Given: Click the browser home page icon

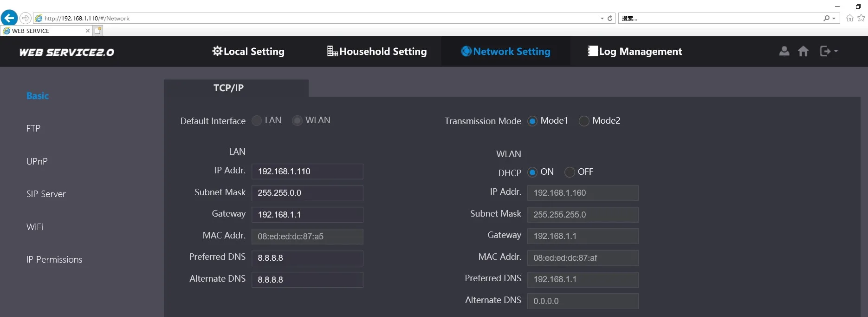Looking at the screenshot, I should [x=850, y=18].
